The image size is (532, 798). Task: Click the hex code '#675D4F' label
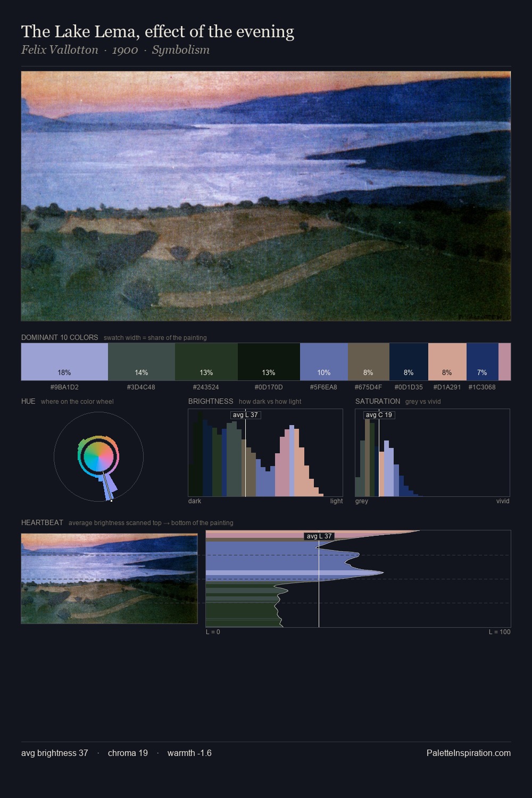point(369,387)
